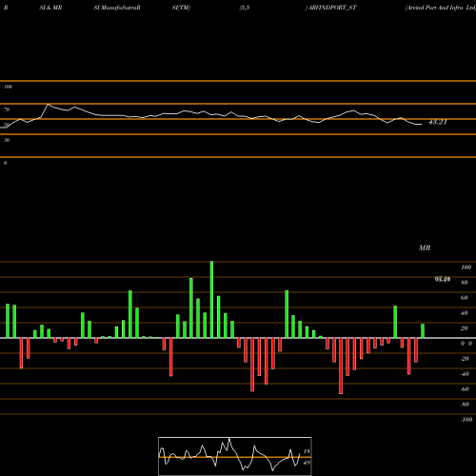Click the 70 label on RSI axis
This screenshot has width=476, height=476.
pyautogui.click(x=7, y=109)
